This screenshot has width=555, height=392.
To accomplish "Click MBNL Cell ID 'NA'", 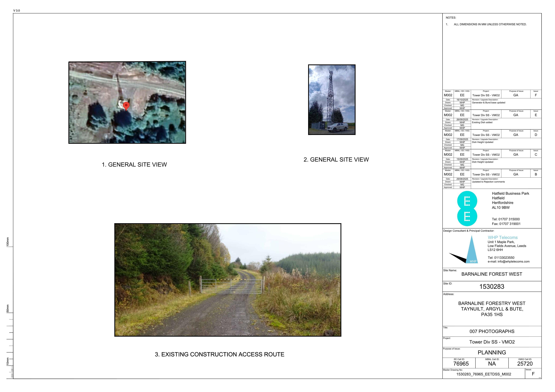I will point(492,364).
